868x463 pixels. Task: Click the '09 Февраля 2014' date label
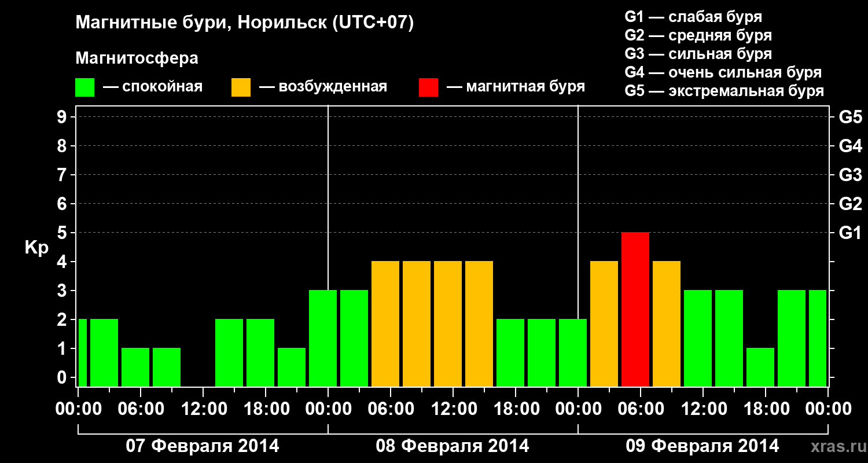pyautogui.click(x=703, y=446)
